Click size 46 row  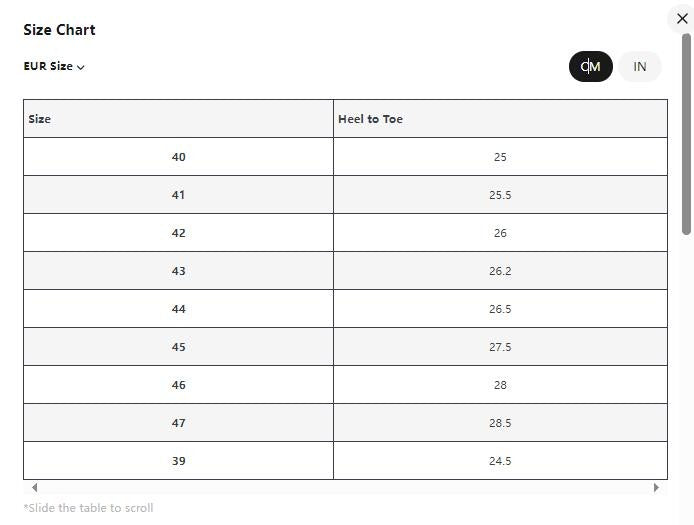pos(178,385)
